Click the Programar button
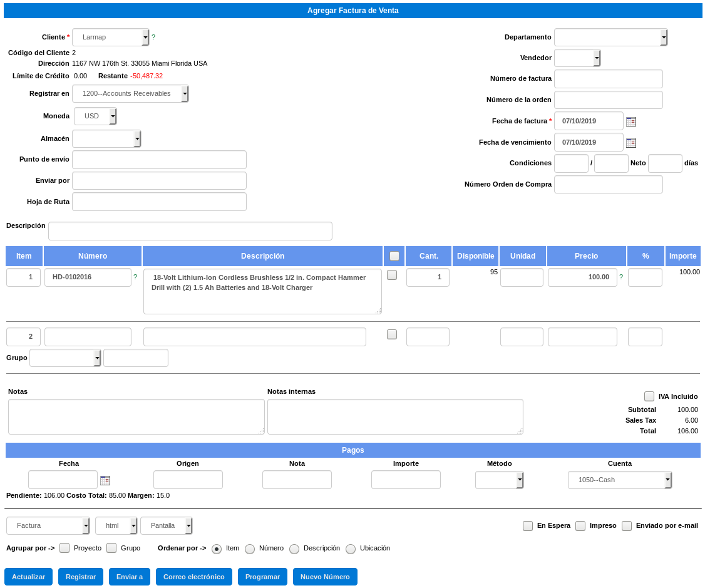The height and width of the screenshot is (588, 705). (262, 577)
